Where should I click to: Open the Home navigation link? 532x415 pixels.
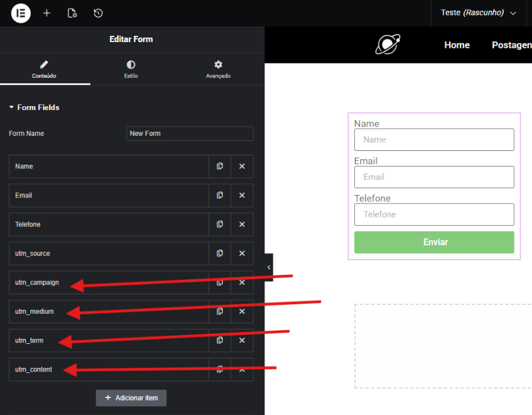tap(457, 45)
